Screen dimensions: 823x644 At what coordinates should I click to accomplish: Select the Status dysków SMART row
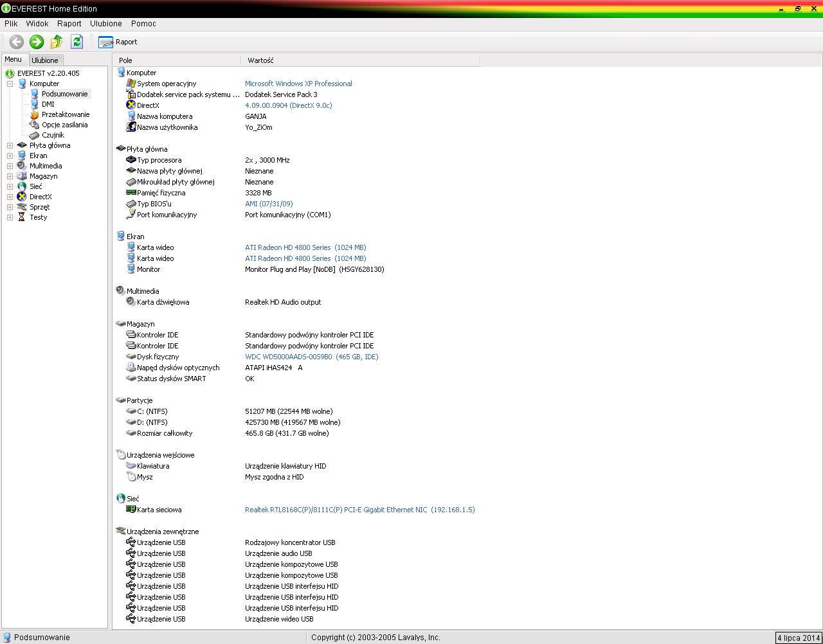coord(296,379)
